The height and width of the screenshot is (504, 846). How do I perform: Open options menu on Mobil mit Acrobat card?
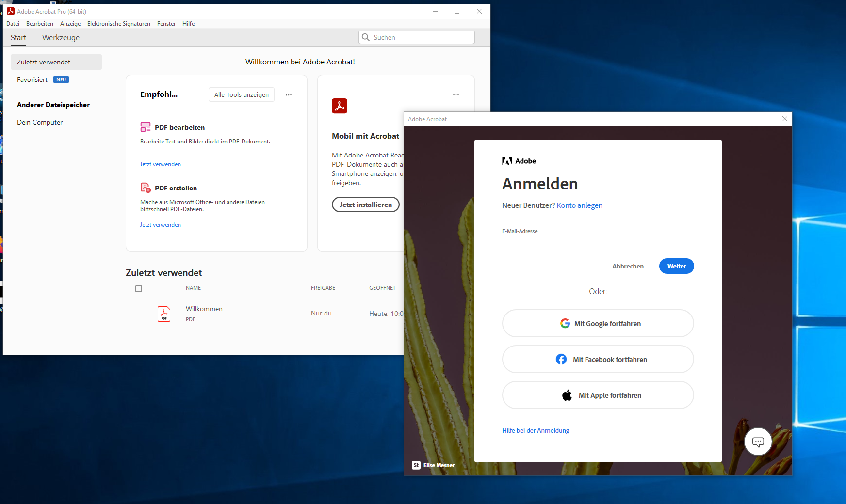click(x=456, y=95)
